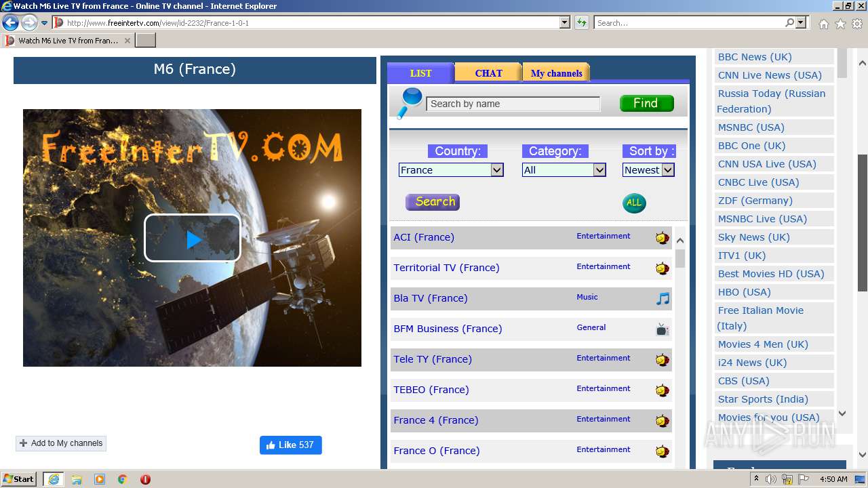Click Add to My channels button
868x488 pixels.
coord(61,443)
